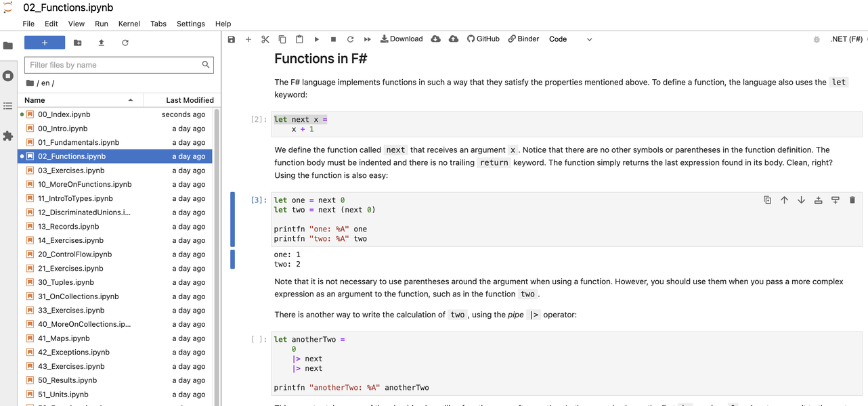This screenshot has height=406, width=868.
Task: Duplicate cell icon in cell toolbar
Action: [x=767, y=200]
